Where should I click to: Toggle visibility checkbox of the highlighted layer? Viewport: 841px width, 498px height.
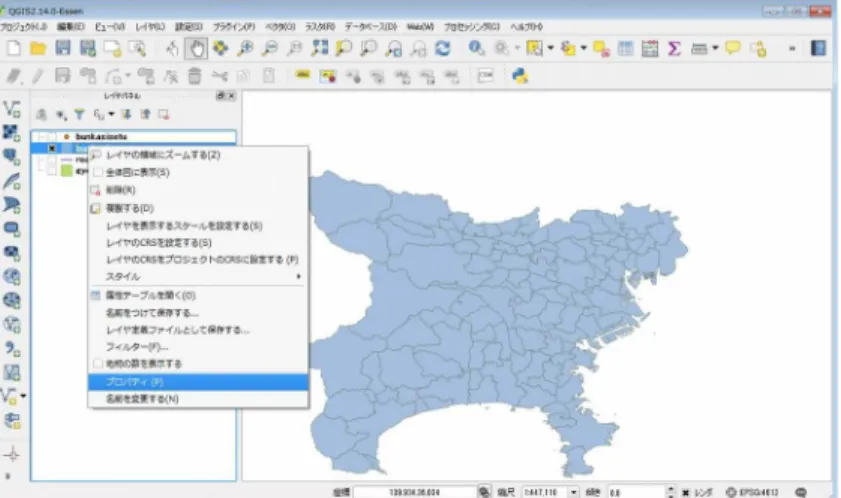point(52,148)
